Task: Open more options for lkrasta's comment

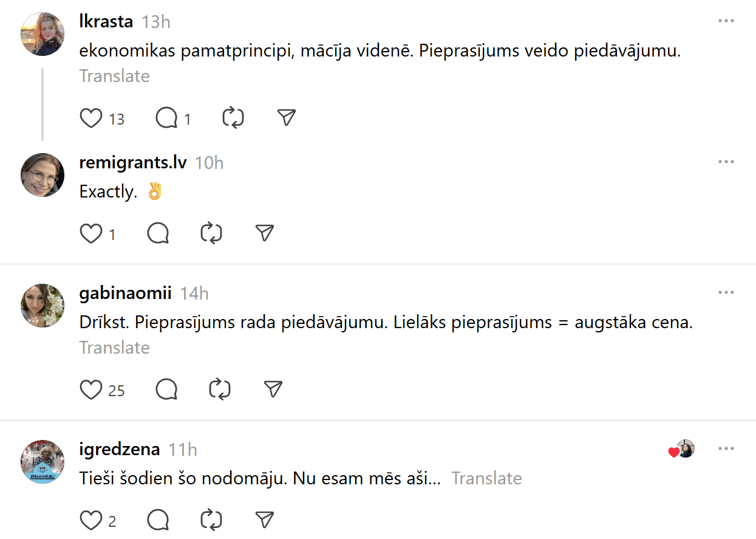Action: tap(726, 21)
